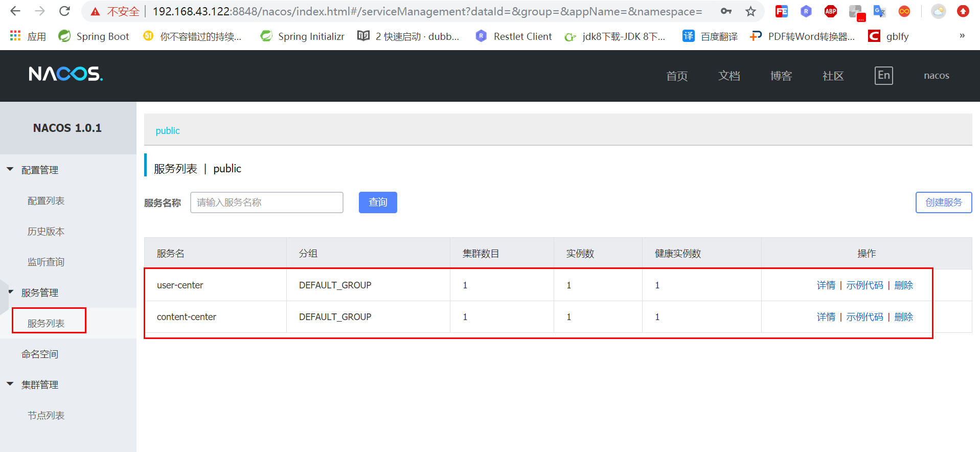Open the apps grid bookmark icon
Screen dimensions: 980x452
(15, 36)
